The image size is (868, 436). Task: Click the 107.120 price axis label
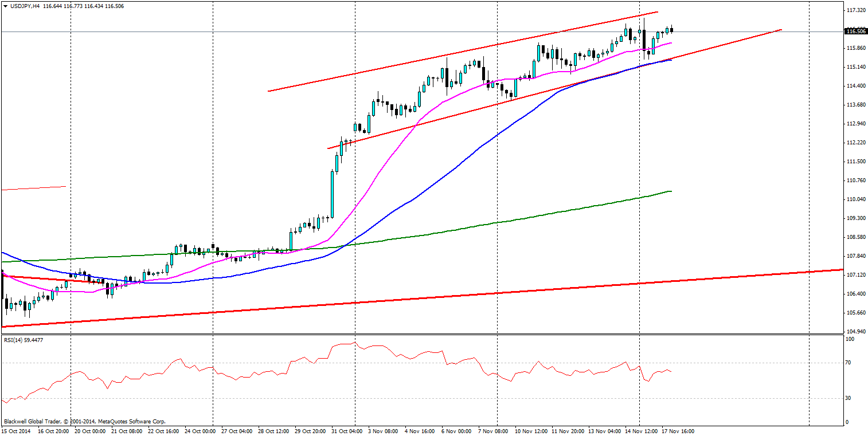point(856,275)
